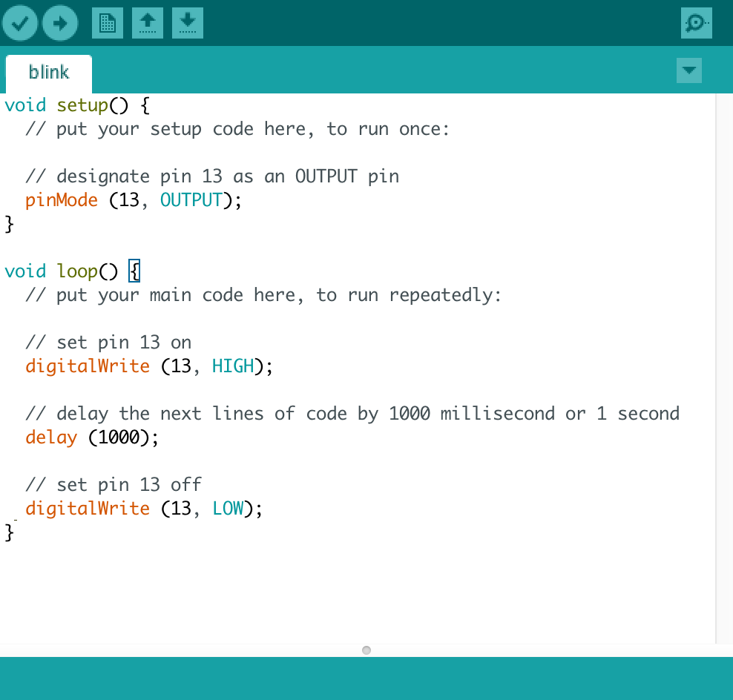Save the sketch with the down-arrow icon
The image size is (733, 700).
point(188,23)
